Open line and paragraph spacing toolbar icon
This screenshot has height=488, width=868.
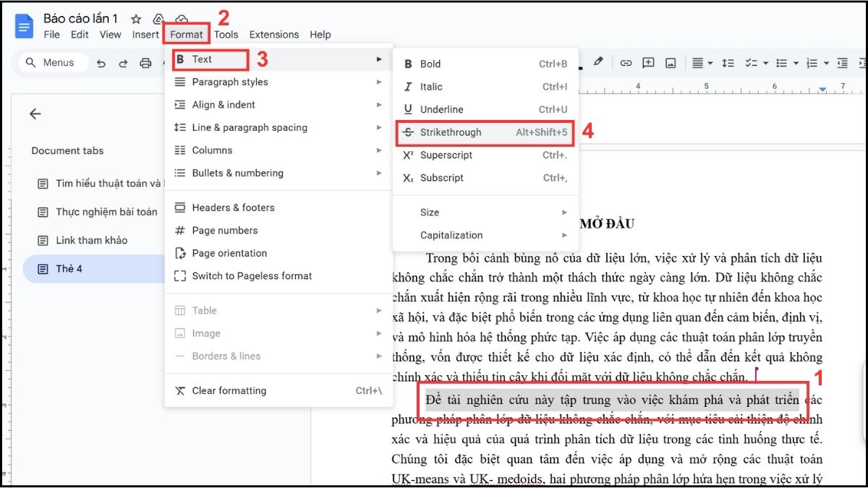point(728,63)
